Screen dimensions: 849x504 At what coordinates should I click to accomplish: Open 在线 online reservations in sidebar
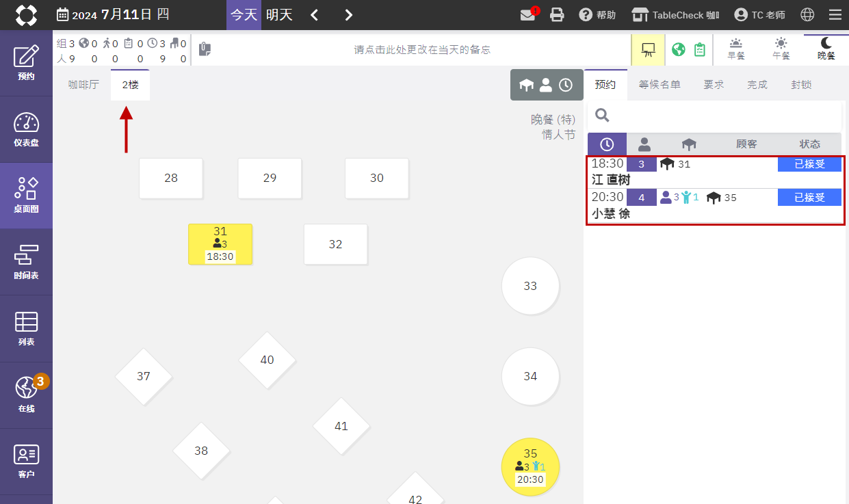26,395
